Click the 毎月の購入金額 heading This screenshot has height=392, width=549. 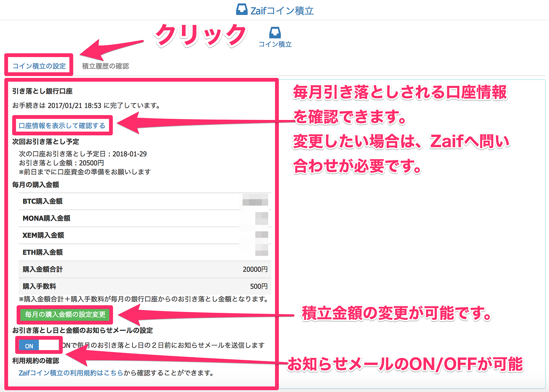click(36, 185)
